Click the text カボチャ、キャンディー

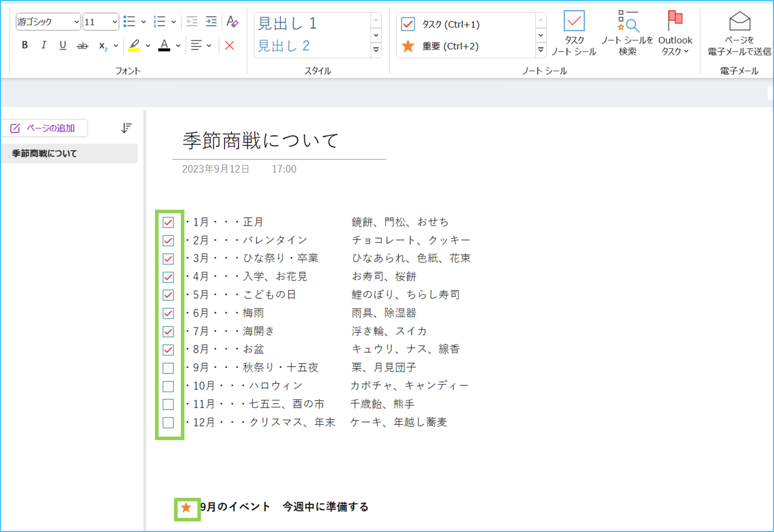[409, 385]
